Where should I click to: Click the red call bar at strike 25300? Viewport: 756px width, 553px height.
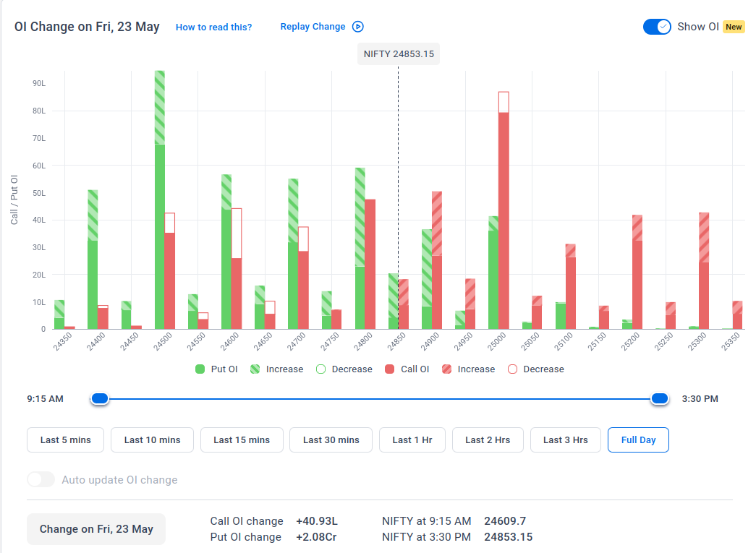[704, 271]
